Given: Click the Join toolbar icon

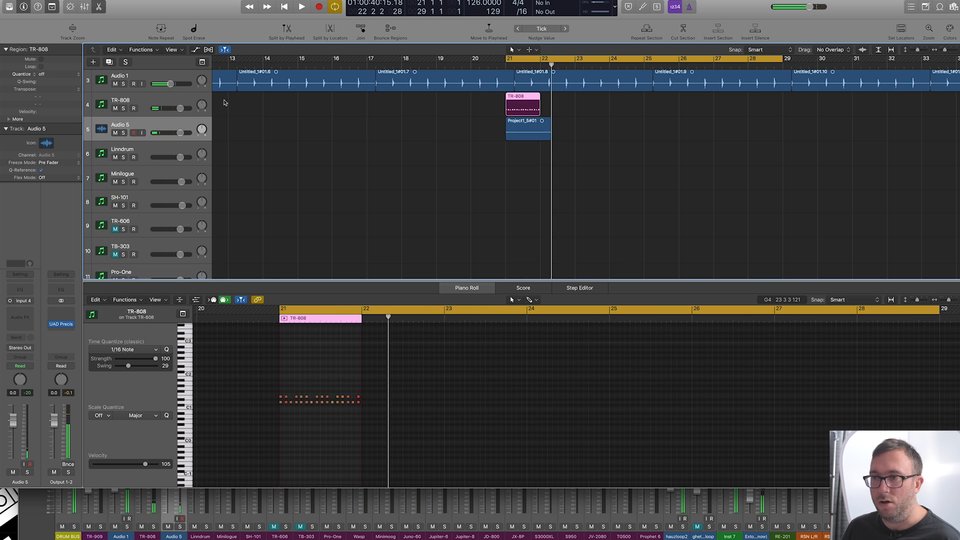Looking at the screenshot, I should pyautogui.click(x=361, y=29).
